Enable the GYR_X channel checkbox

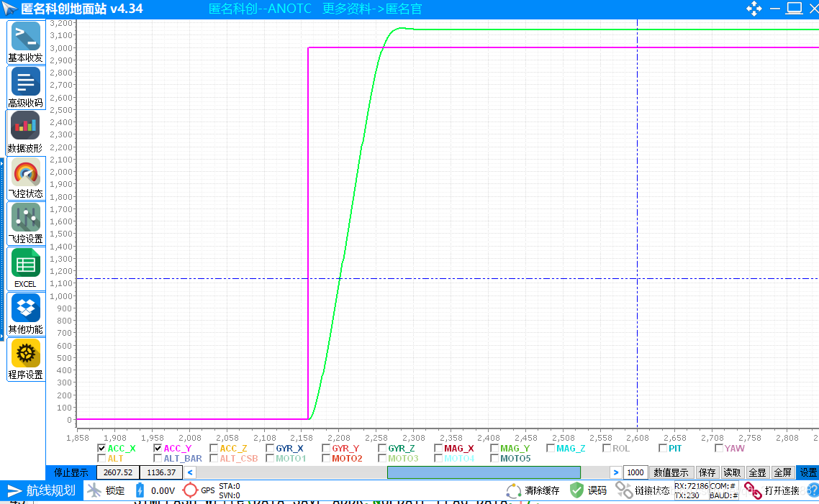pyautogui.click(x=270, y=448)
